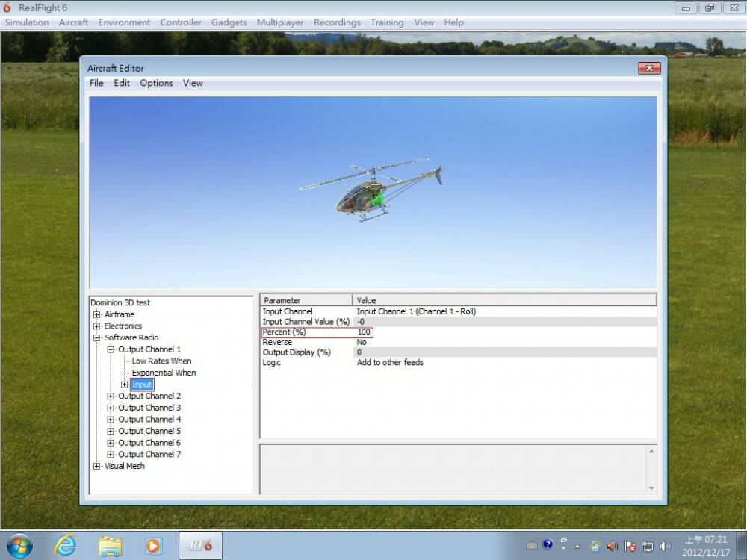Open the Aircraft menu
The image size is (747, 560).
pos(73,22)
